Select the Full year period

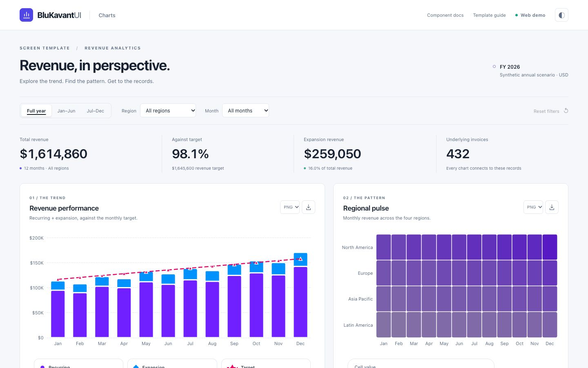click(x=36, y=111)
